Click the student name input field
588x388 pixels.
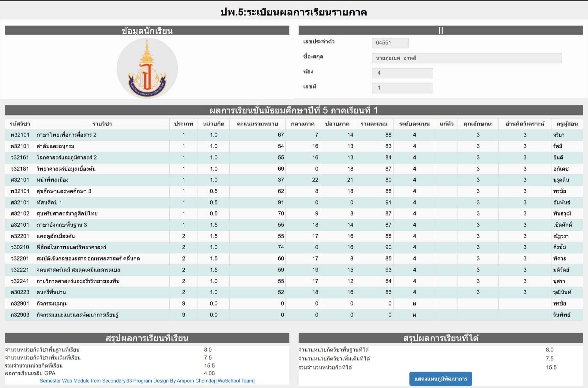coord(467,58)
